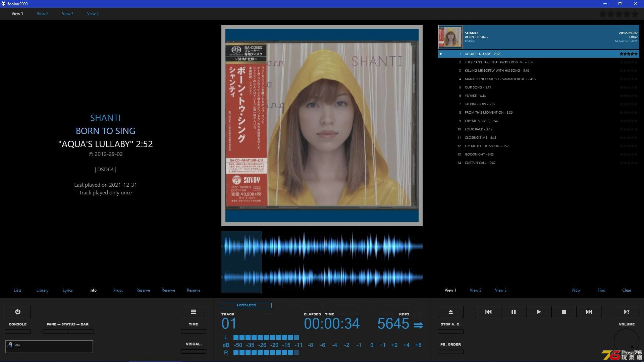Click the Clear button under the playlist
Viewport: 644px width, 362px height.
click(x=627, y=290)
